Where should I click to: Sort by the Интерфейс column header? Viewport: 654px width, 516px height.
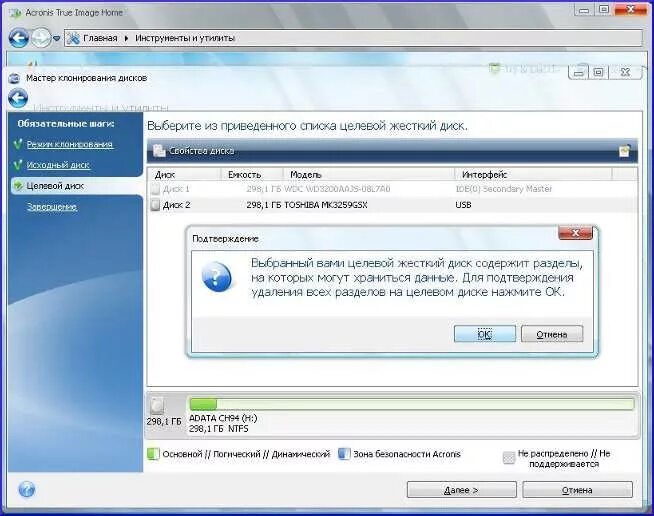[533, 174]
